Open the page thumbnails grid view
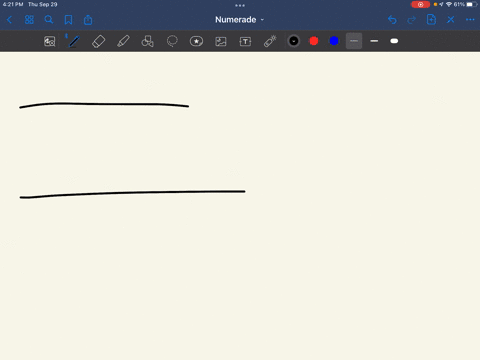 pyautogui.click(x=29, y=20)
